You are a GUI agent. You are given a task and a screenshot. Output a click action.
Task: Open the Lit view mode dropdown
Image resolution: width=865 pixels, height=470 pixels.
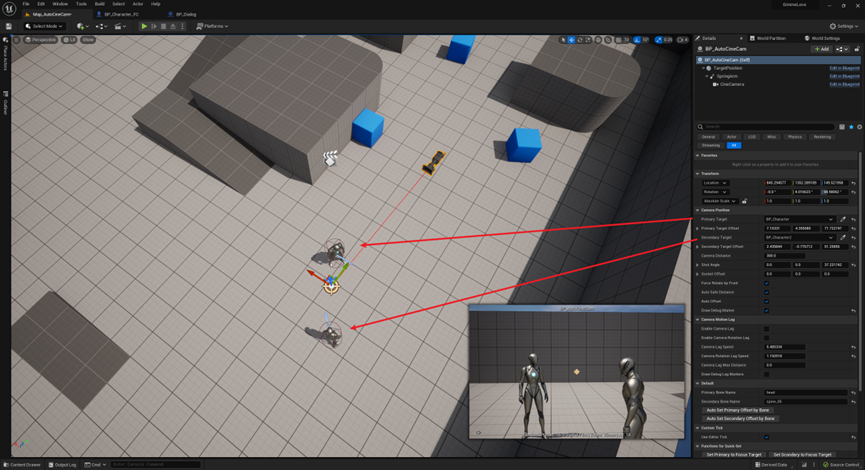click(69, 40)
